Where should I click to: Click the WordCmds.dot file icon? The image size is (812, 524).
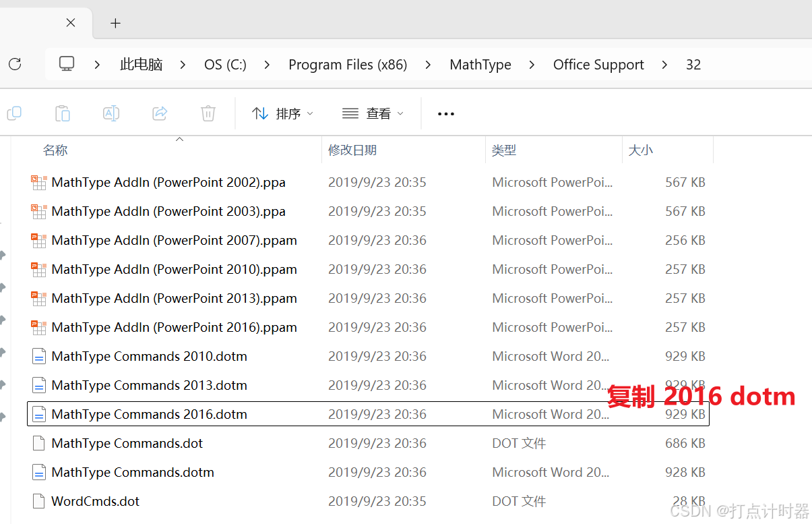pos(39,501)
